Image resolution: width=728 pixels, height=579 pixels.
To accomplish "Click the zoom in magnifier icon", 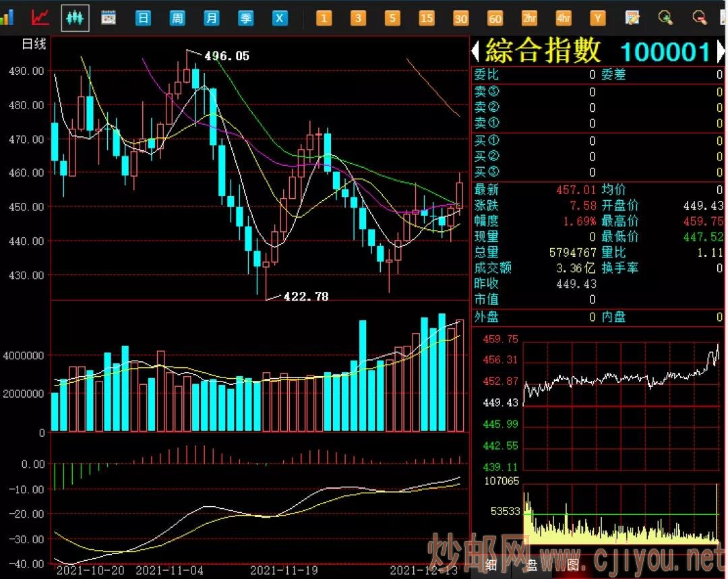I will [x=665, y=18].
